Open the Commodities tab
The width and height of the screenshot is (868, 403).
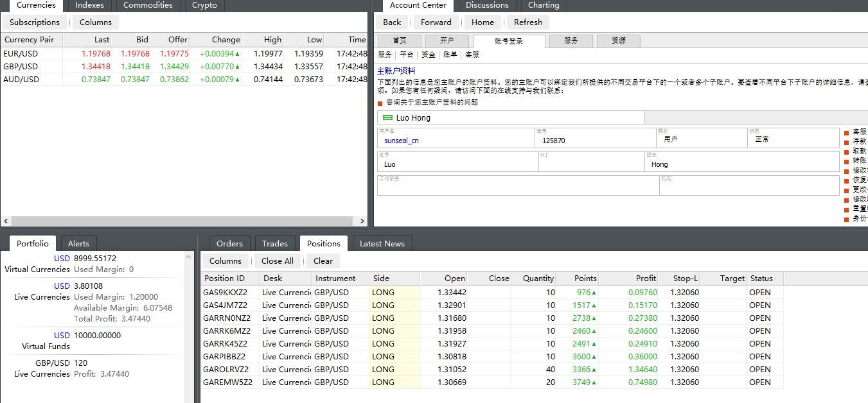(148, 6)
